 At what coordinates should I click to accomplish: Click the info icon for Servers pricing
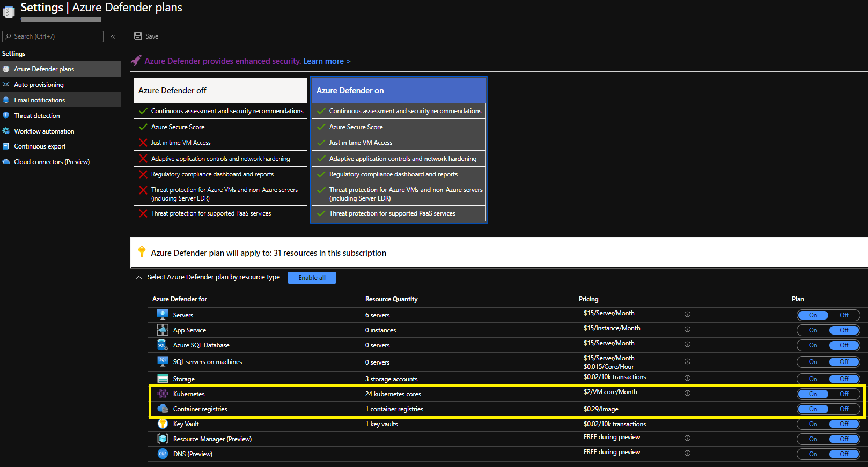(687, 314)
